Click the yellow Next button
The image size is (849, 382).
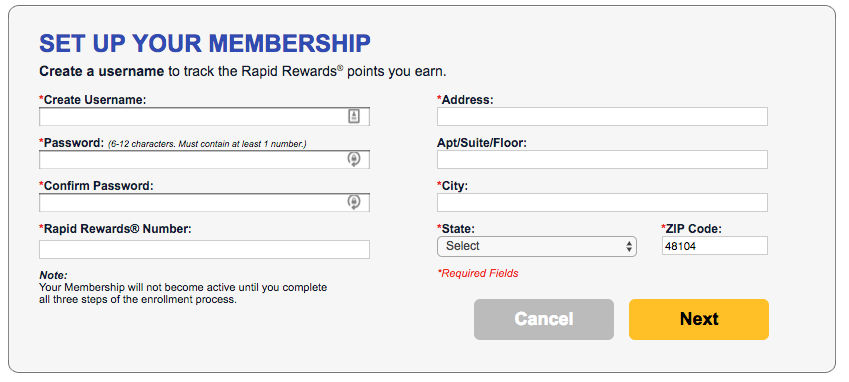[x=698, y=319]
